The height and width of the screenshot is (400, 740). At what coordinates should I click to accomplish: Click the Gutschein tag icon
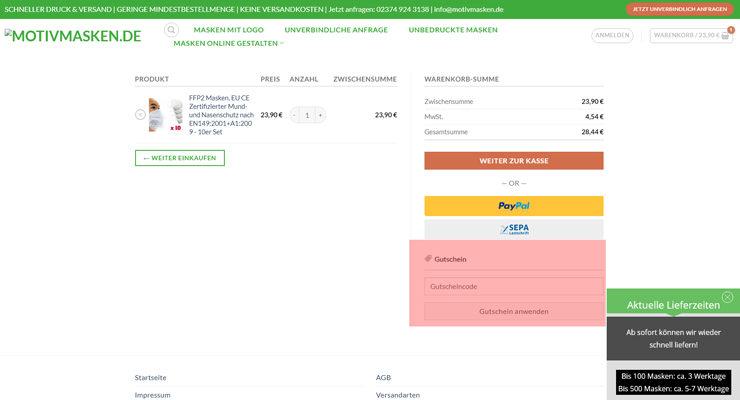pos(428,258)
